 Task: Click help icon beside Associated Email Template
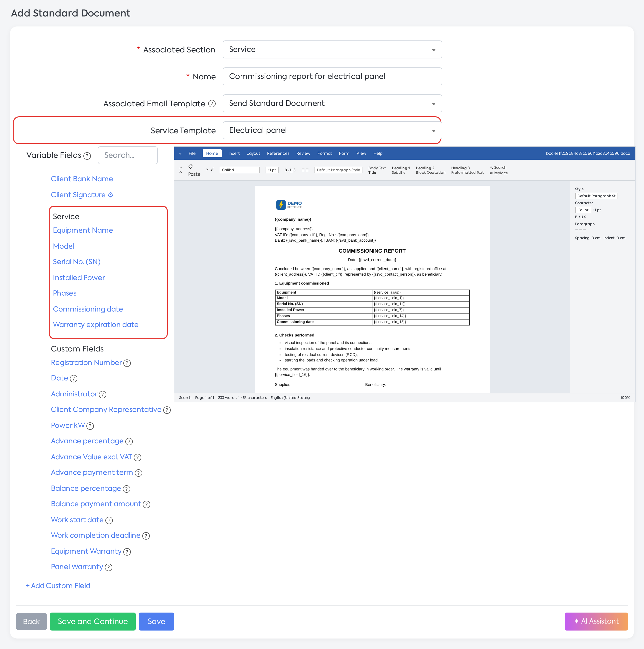[x=212, y=103]
